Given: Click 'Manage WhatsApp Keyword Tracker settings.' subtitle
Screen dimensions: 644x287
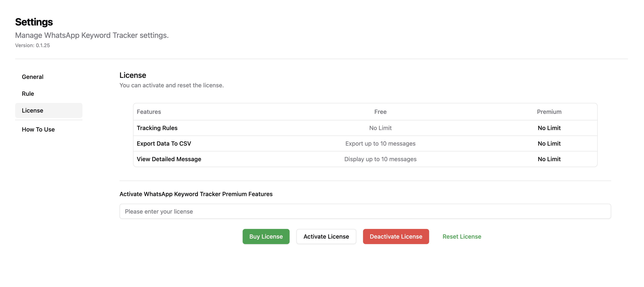Looking at the screenshot, I should 92,35.
